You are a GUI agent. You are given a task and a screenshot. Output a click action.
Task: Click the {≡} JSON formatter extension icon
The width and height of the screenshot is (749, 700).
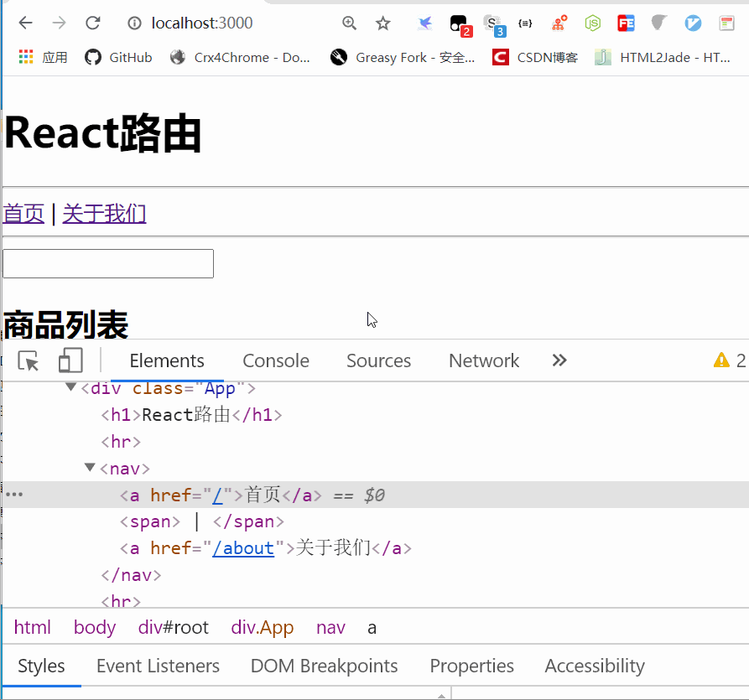tap(525, 23)
